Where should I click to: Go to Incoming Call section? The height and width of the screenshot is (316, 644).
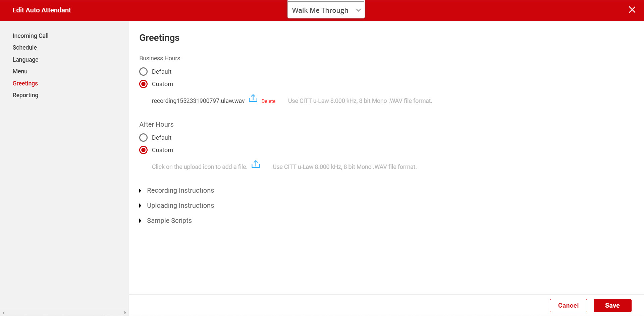[31, 36]
